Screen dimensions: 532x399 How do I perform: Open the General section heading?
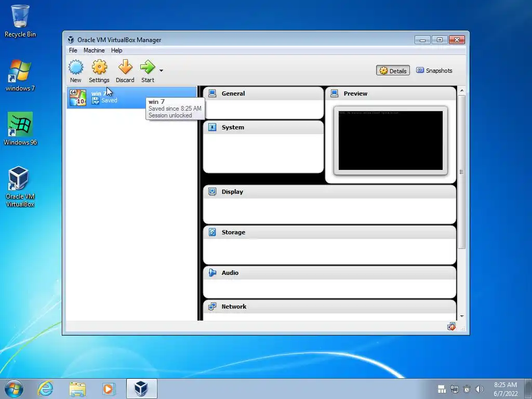tap(233, 94)
